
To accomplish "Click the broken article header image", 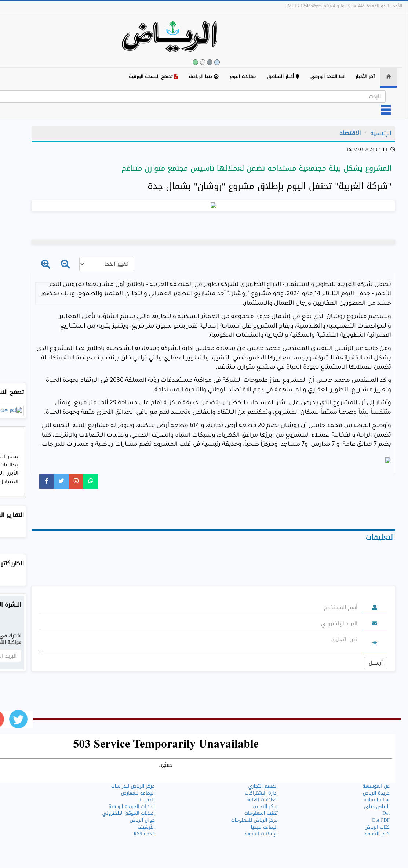I will 214,206.
